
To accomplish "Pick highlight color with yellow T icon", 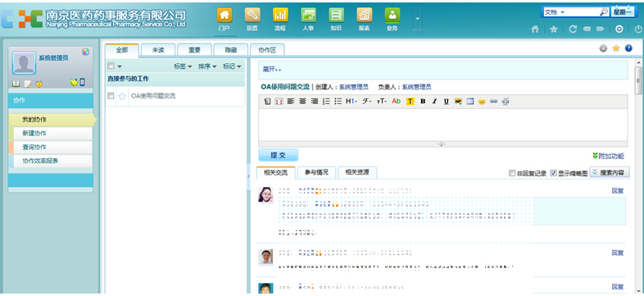I will click(410, 101).
